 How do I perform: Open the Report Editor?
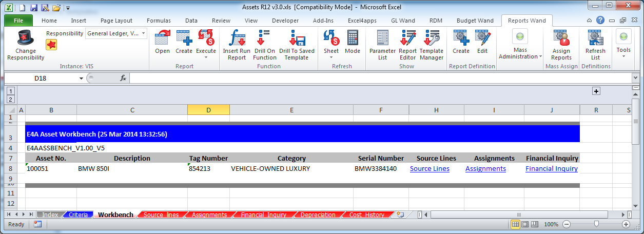coord(408,38)
